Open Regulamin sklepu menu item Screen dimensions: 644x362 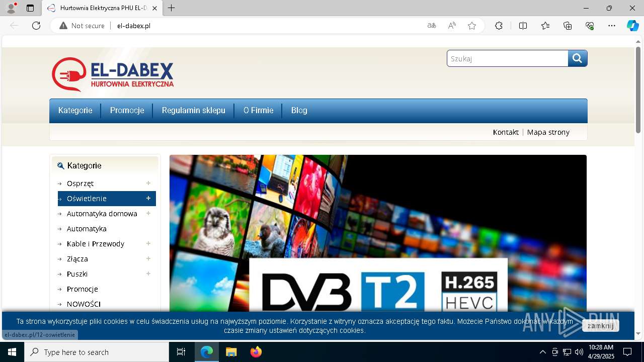click(x=193, y=111)
